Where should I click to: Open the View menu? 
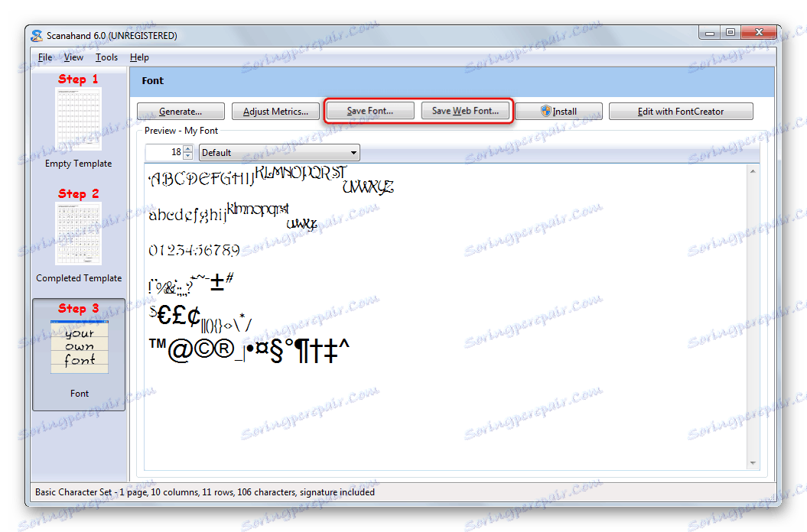pos(73,57)
